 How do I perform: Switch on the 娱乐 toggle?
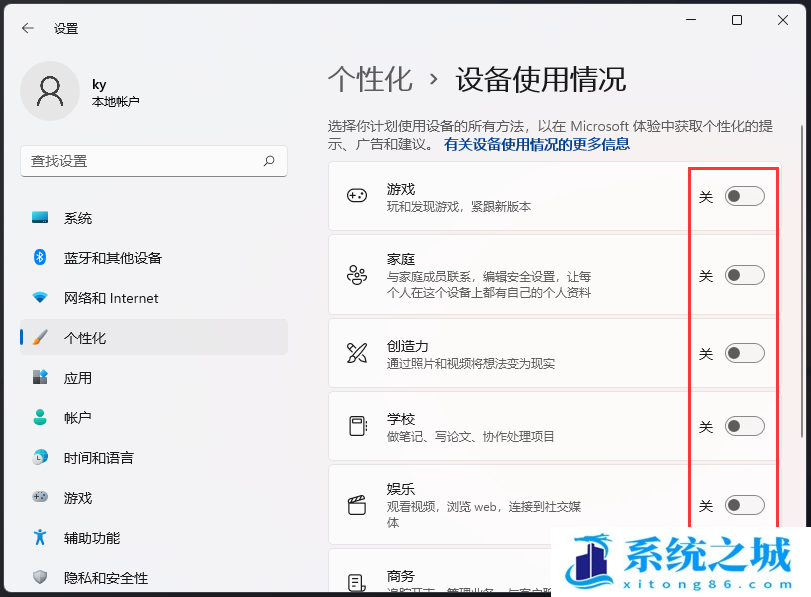744,505
